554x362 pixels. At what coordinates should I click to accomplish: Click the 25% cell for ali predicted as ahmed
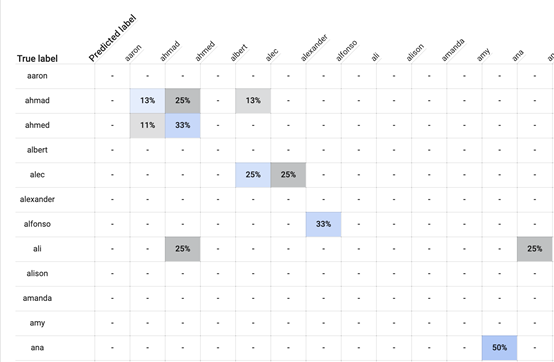tap(183, 249)
